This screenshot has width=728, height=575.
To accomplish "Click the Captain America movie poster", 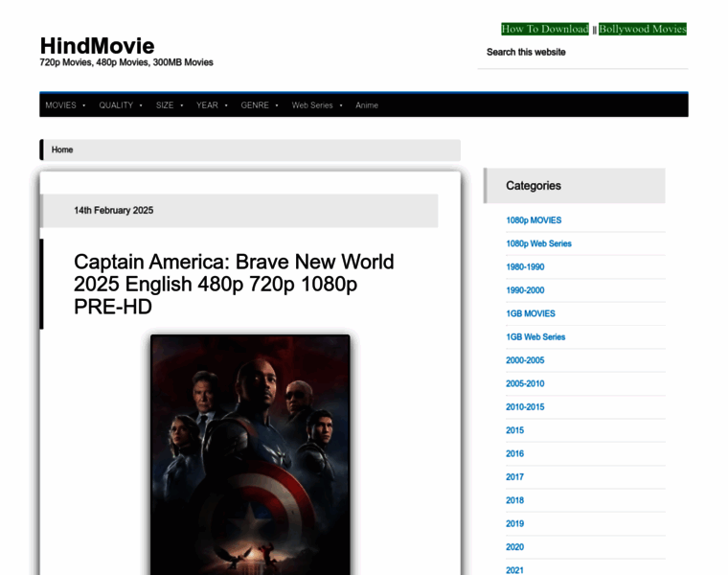I will coord(250,454).
